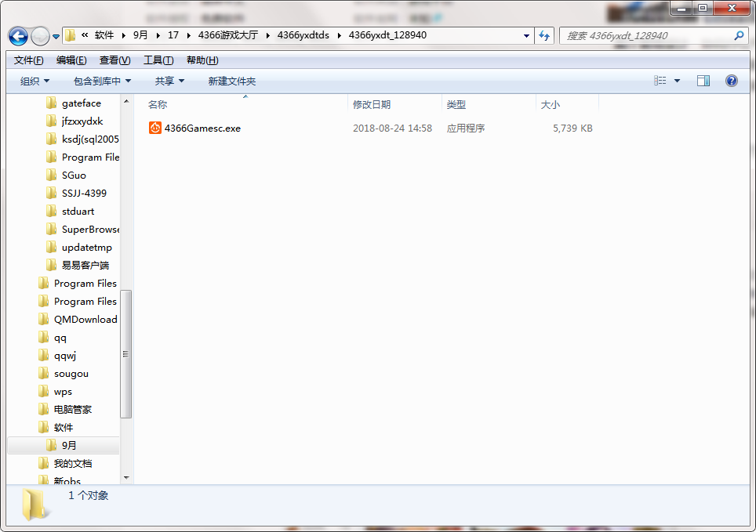Screen dimensions: 756x532
Task: Open the 共享 dropdown
Action: tap(169, 81)
